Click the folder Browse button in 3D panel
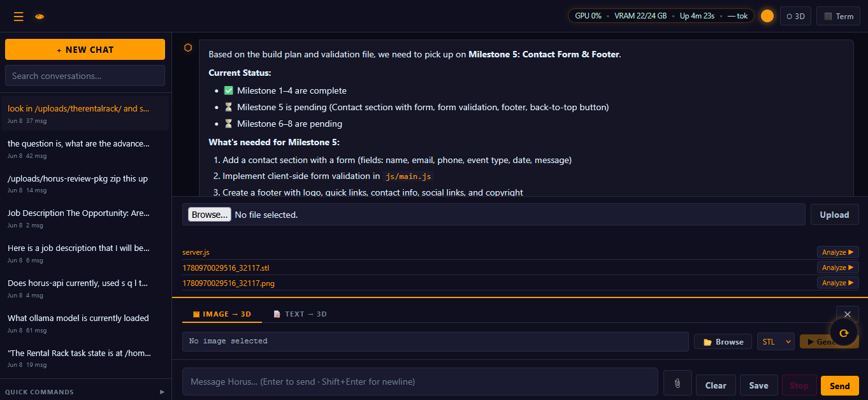Image resolution: width=868 pixels, height=400 pixels. [723, 342]
